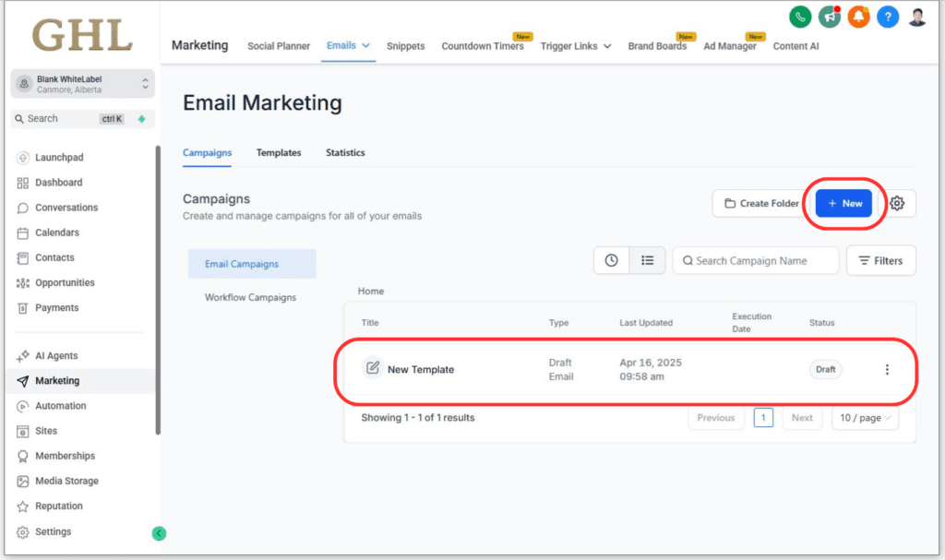The width and height of the screenshot is (945, 560).
Task: Open the three-dot menu for New Template
Action: tap(887, 370)
